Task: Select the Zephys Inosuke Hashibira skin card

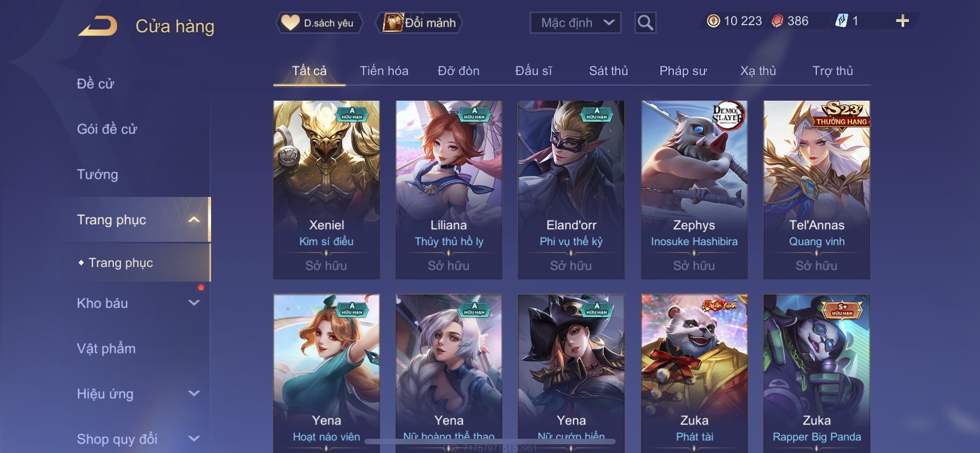Action: (x=694, y=190)
